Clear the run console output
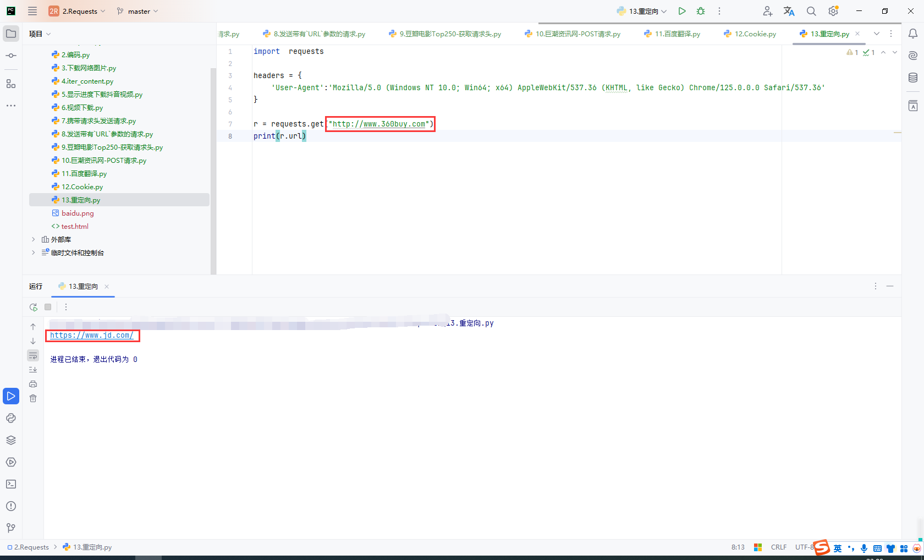Viewport: 924px width, 560px height. (33, 398)
